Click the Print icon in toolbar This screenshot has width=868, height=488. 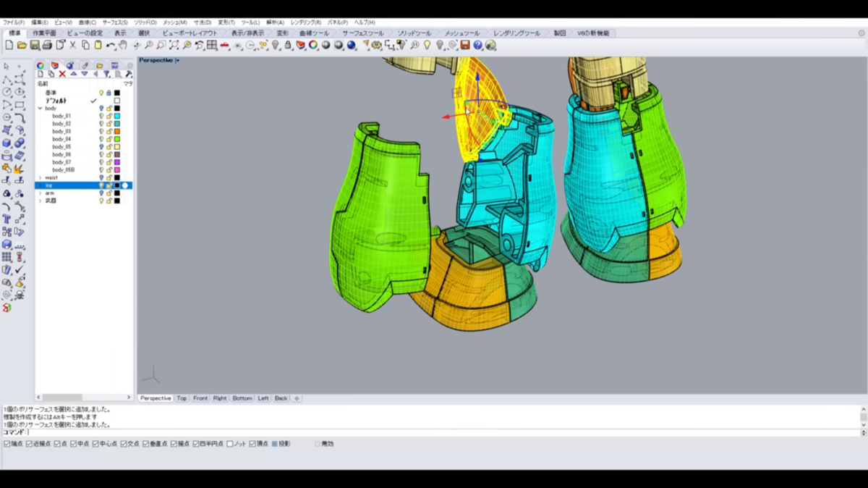(x=48, y=45)
